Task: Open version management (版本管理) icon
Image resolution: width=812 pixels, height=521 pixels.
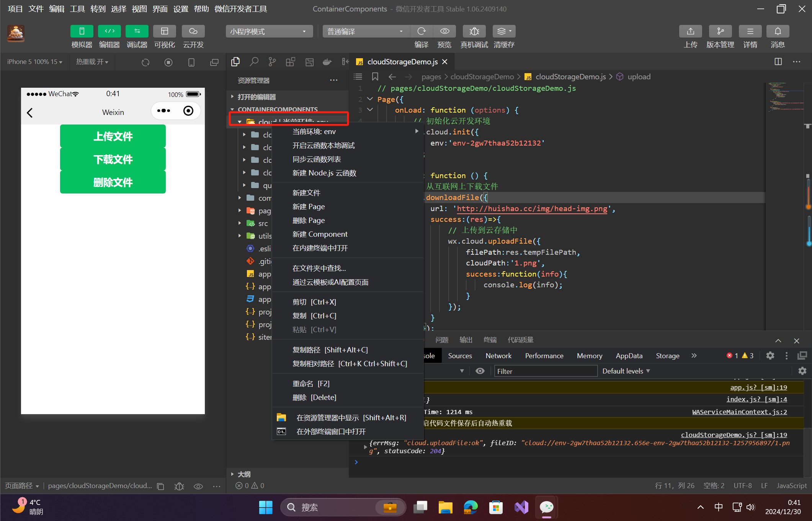Action: point(720,31)
